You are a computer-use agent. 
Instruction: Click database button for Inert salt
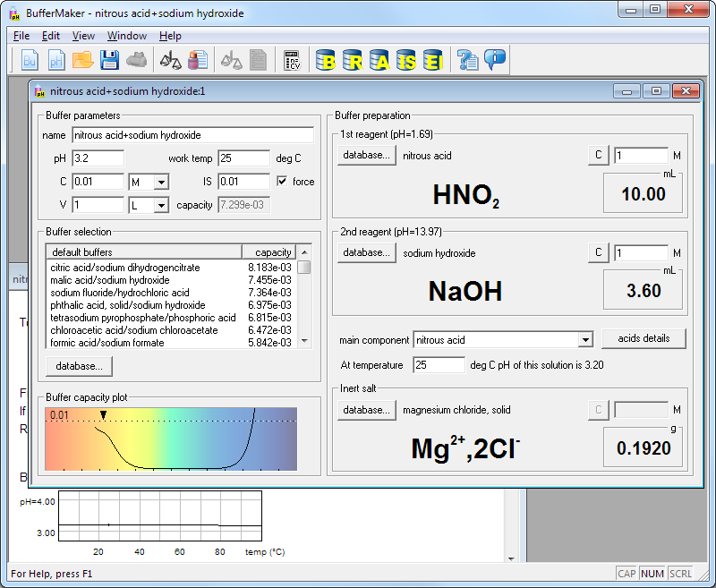point(367,410)
